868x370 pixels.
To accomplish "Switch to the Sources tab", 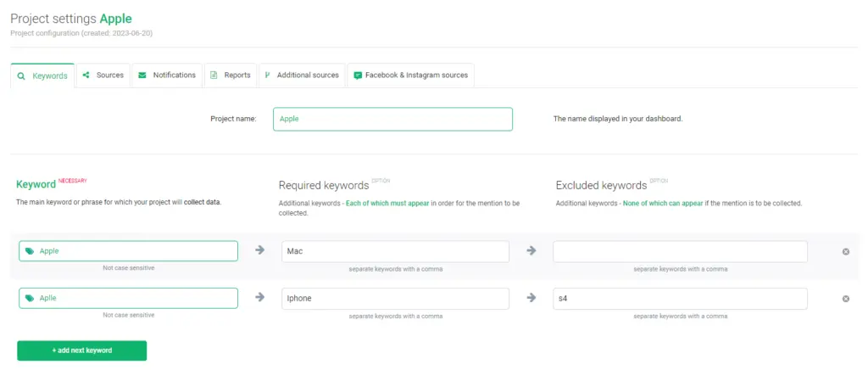I will [103, 75].
